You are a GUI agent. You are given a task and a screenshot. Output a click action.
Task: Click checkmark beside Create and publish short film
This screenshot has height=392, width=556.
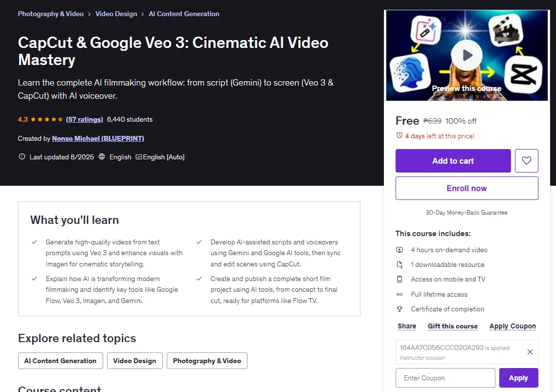[200, 279]
